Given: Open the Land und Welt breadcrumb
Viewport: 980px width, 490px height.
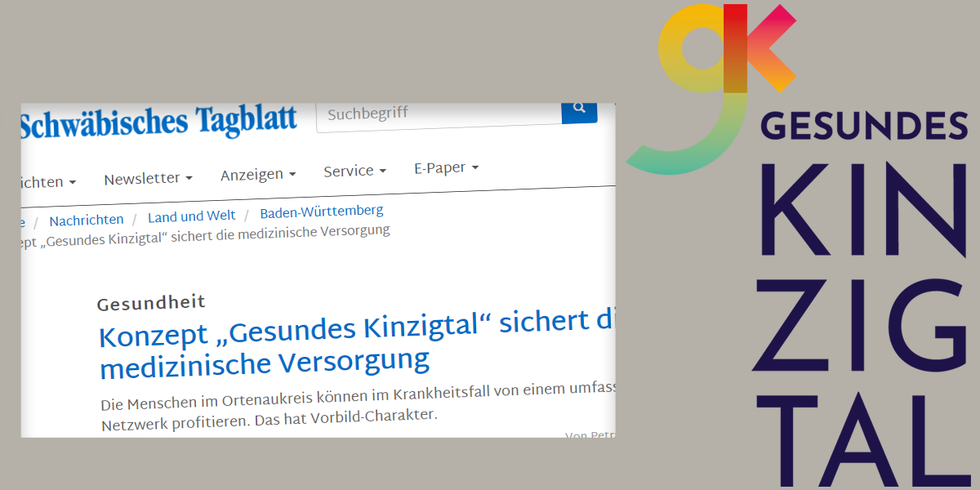Looking at the screenshot, I should pos(191,216).
